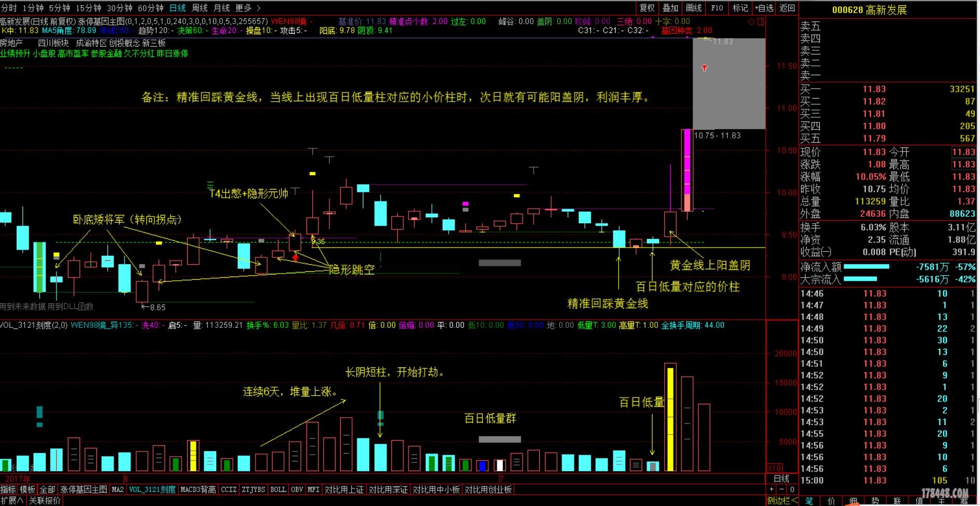Image resolution: width=980 pixels, height=506 pixels.
Task: Choose 对比用中小板 comparison
Action: (437, 489)
